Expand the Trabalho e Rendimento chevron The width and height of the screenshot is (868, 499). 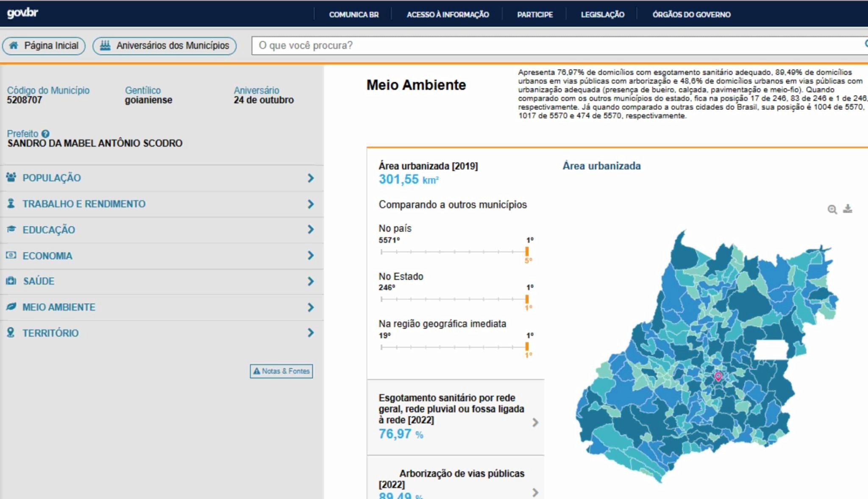[311, 204]
